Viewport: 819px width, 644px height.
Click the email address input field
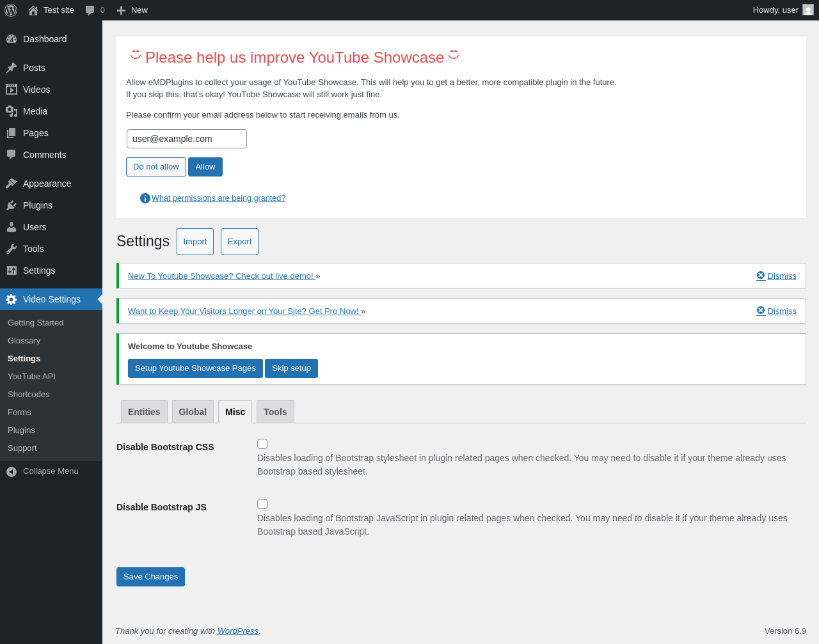(x=187, y=139)
